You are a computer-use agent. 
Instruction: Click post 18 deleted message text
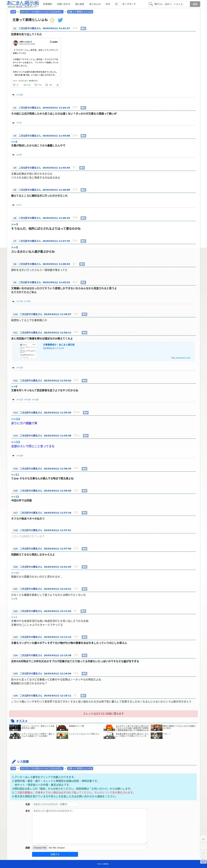(28, 536)
